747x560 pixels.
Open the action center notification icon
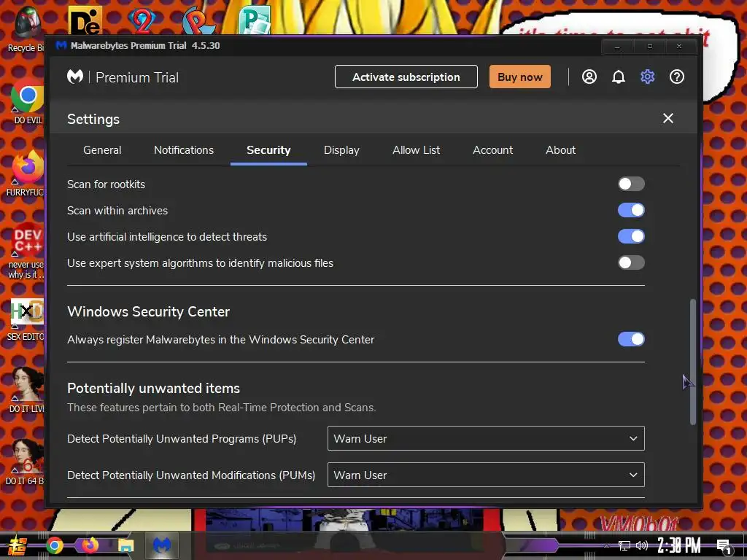724,546
